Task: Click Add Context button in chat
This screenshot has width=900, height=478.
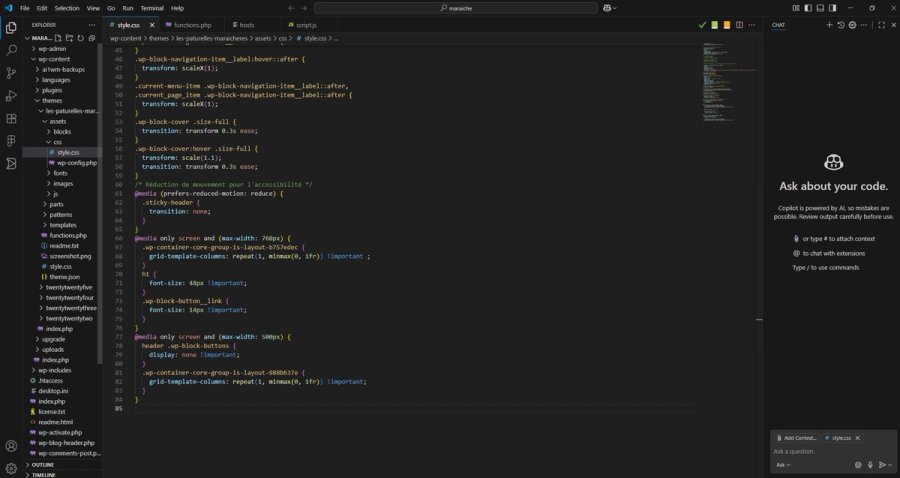Action: coord(796,438)
